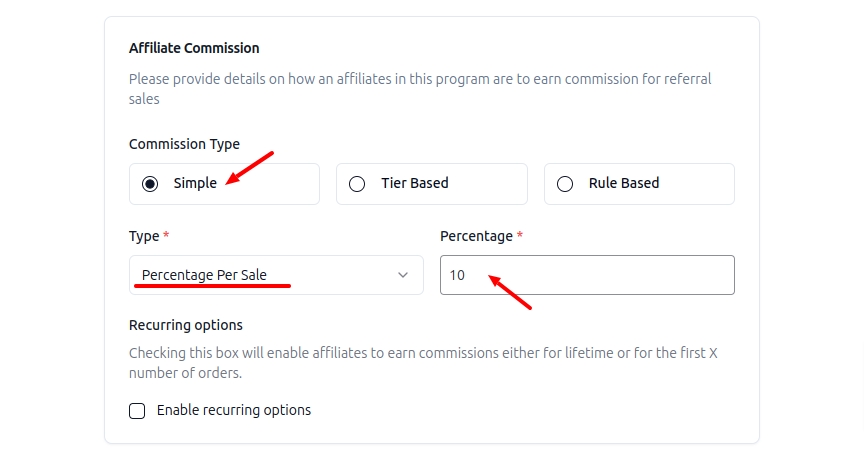Click the 'Tier Based' option label text
Image resolution: width=864 pixels, height=458 pixels.
click(x=414, y=184)
